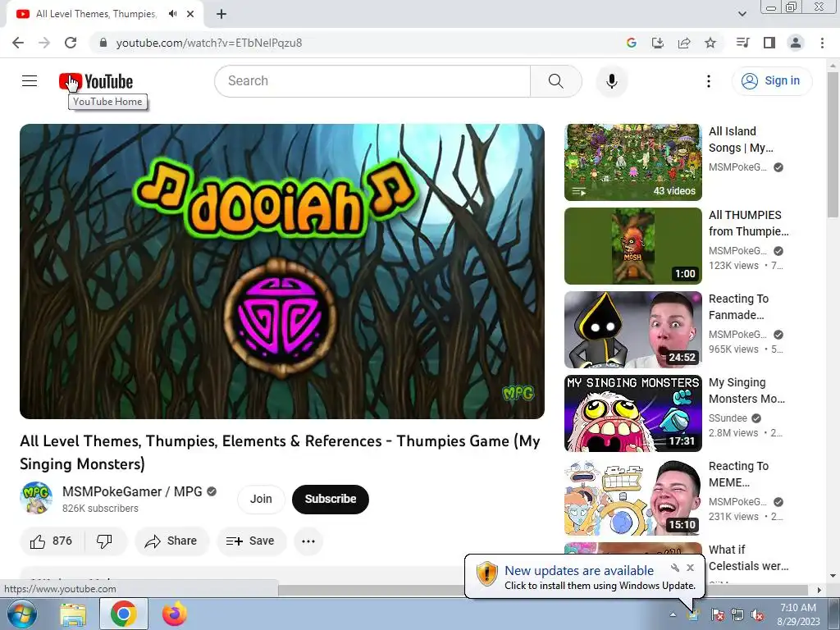The image size is (840, 630).
Task: Open the Chrome profile avatar
Action: pos(796,43)
